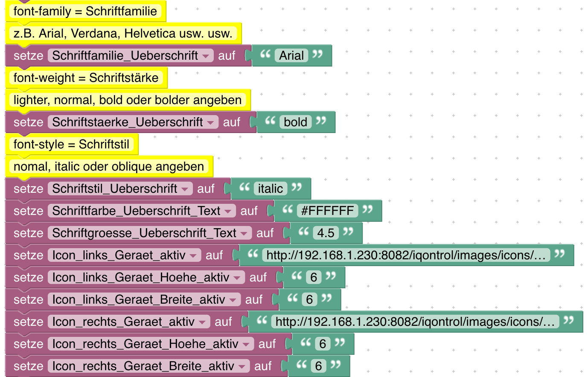588x377 pixels.
Task: Open the Icon_rechts_Geraet_aktiv variable dropdown
Action: [x=129, y=322]
